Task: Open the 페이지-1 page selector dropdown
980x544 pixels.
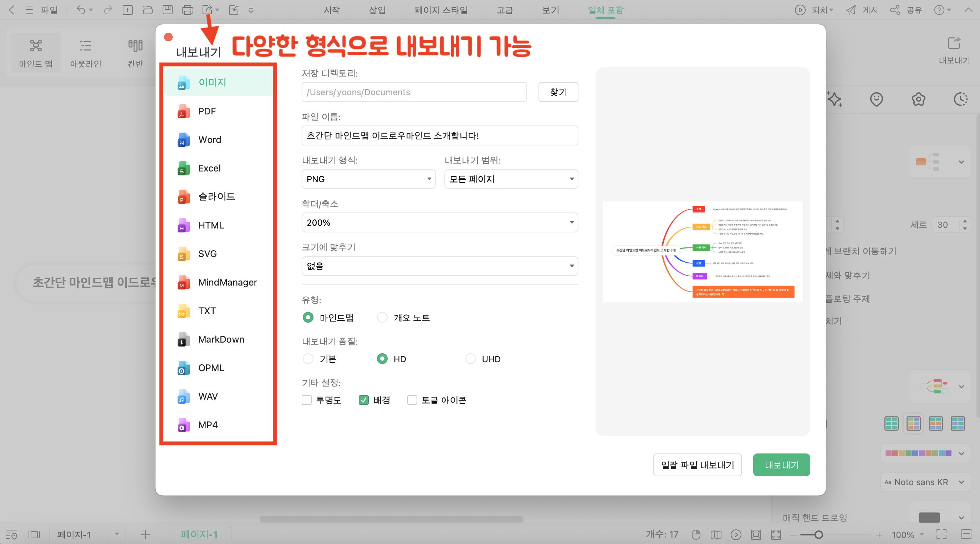Action: 88,534
